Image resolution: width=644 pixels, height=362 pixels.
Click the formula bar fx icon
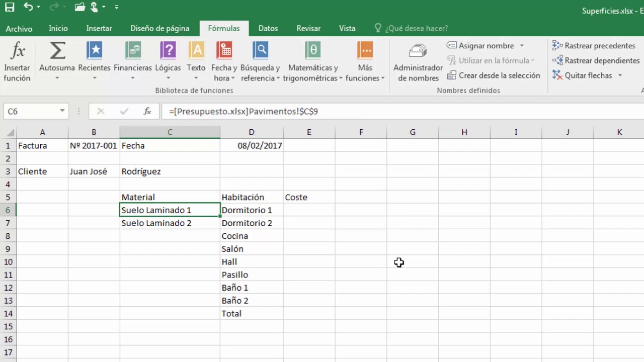[147, 111]
